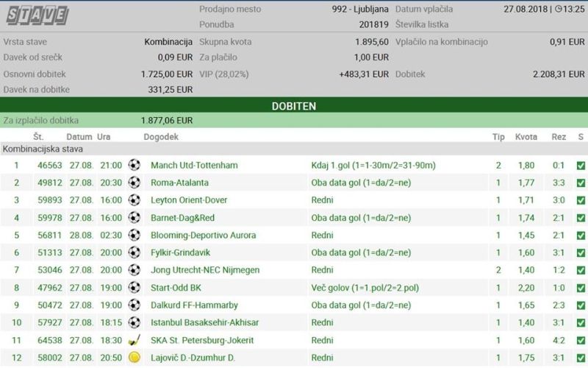Viewport: 588px width, 368px height.
Task: Click the green DOBITEN status banner
Action: (x=294, y=105)
